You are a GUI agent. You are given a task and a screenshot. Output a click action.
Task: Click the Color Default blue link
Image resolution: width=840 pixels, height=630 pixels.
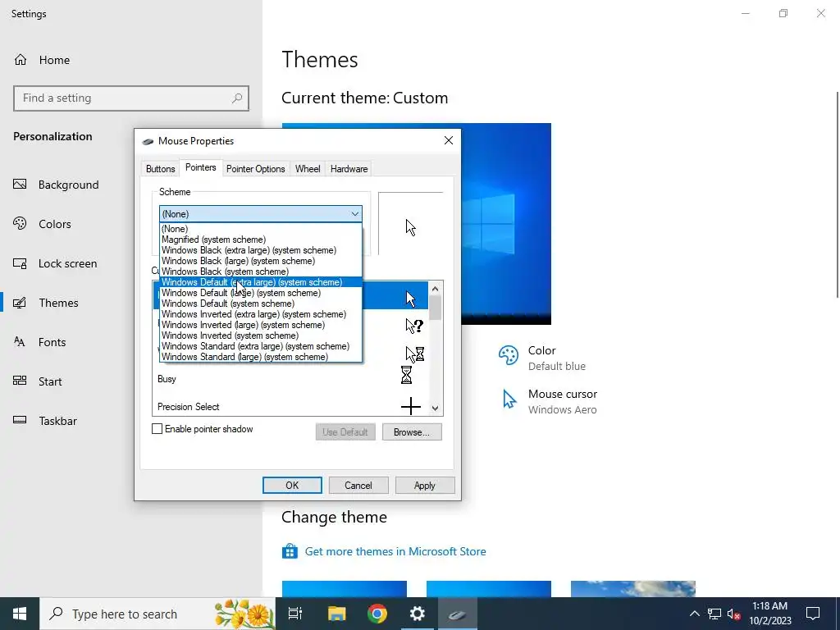557,358
